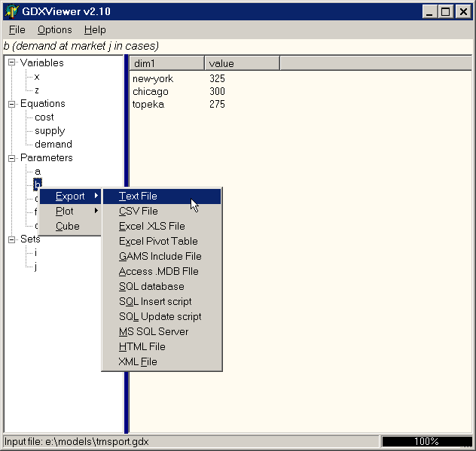This screenshot has width=476, height=451.
Task: Open the File menu
Action: pos(17,29)
